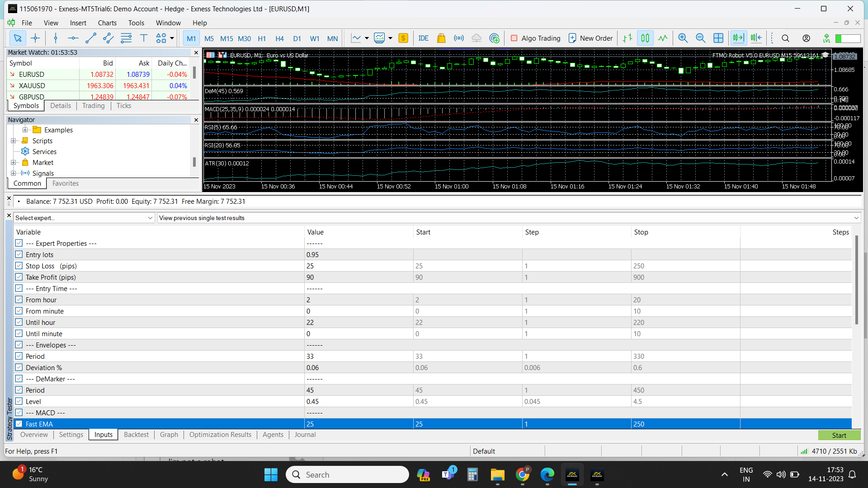This screenshot has height=488, width=868.
Task: Toggle chart shift
Action: 756,38
